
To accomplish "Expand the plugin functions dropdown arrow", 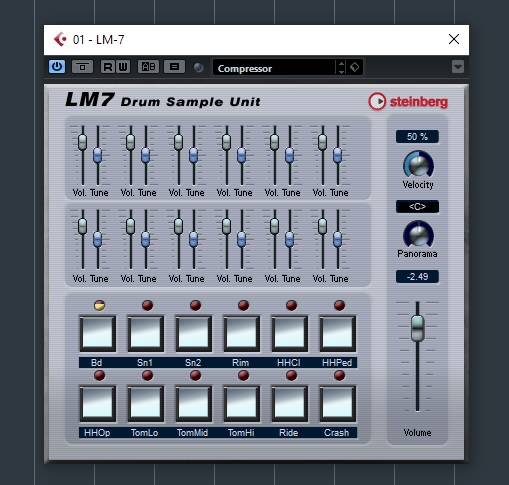I will [x=458, y=67].
